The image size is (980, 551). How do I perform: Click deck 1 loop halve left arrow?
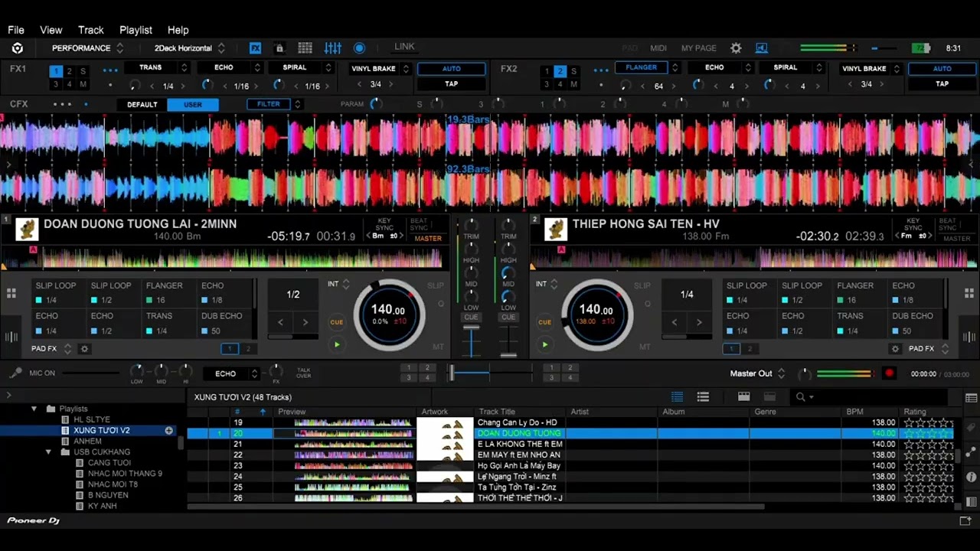click(280, 322)
